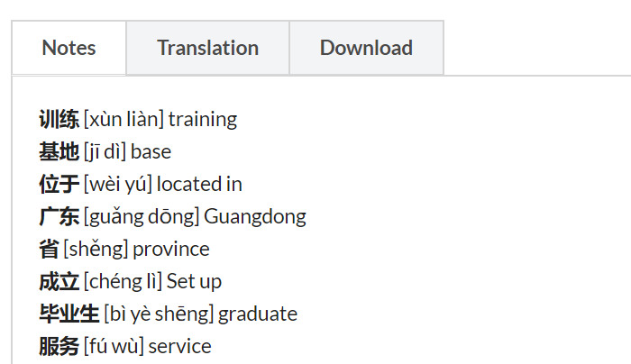631x364 pixels.
Task: Select the English meaning "graduate"
Action: tap(258, 314)
